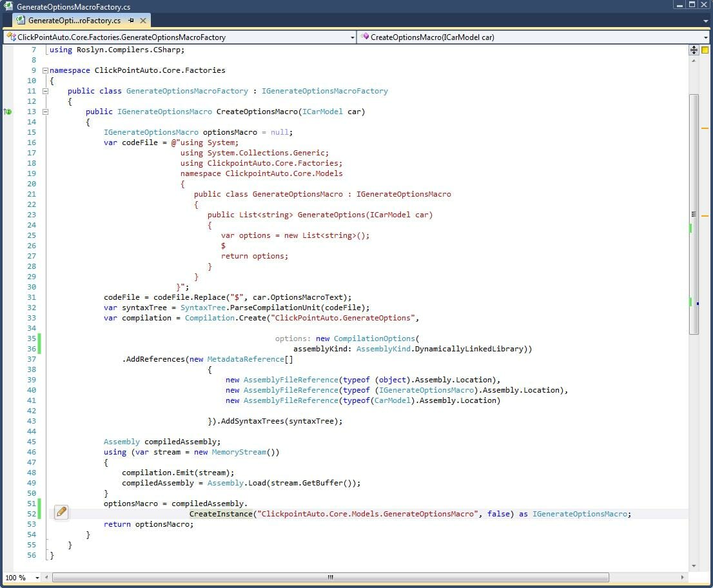
Task: Click line number 56 in the margin
Action: (x=32, y=555)
